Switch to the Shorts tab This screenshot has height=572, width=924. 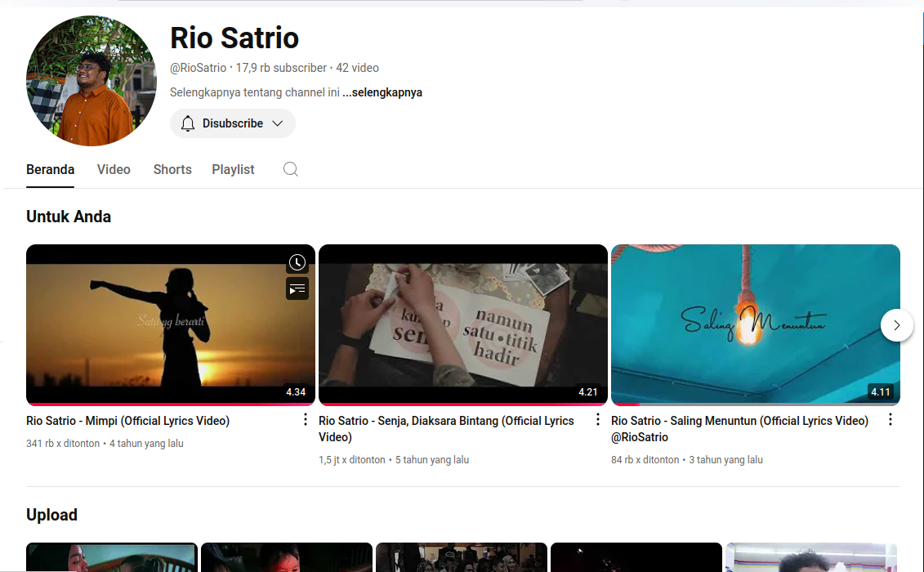tap(172, 169)
